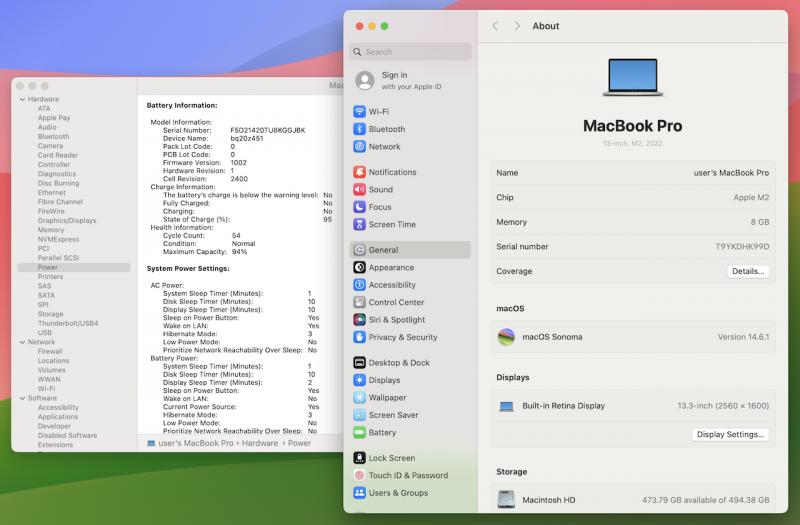This screenshot has height=525, width=800.
Task: Go forward with the right chevron
Action: [x=517, y=26]
